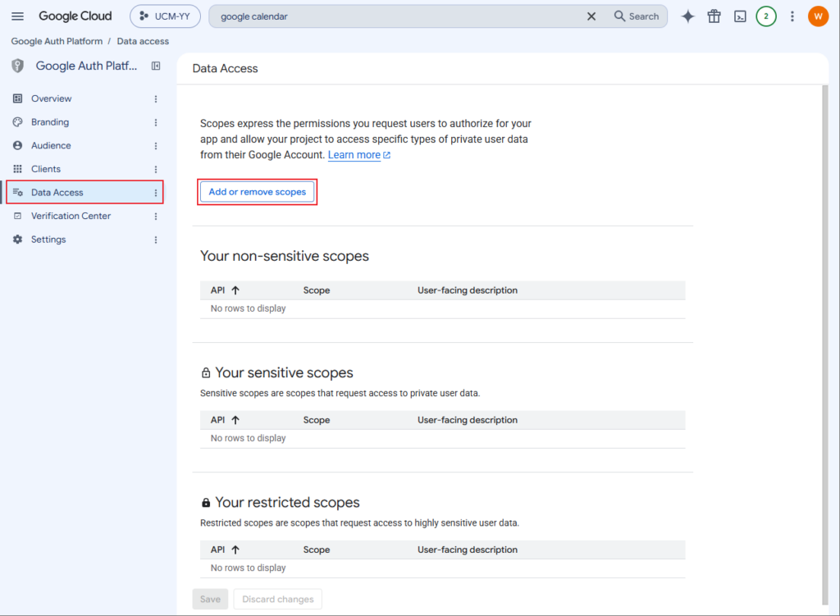
Task: Click Scope header in restricted scopes table
Action: tap(316, 550)
